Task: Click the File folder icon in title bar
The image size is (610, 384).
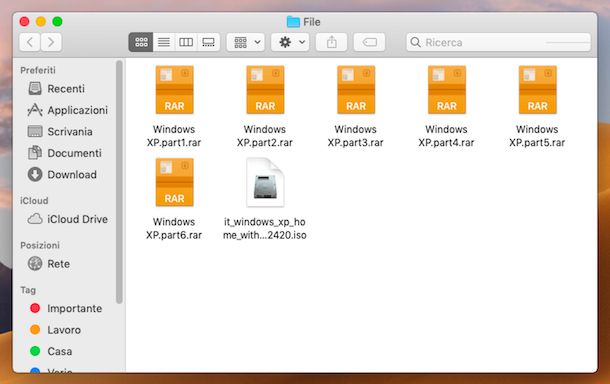Action: click(293, 22)
